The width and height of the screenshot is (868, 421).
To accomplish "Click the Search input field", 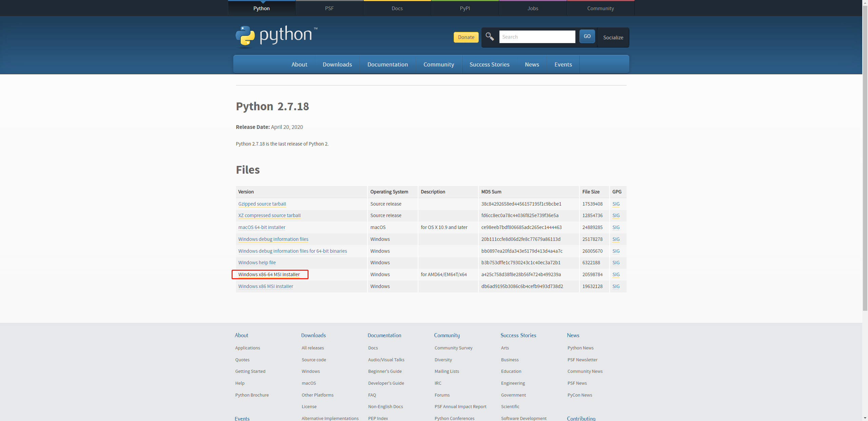I will click(537, 37).
